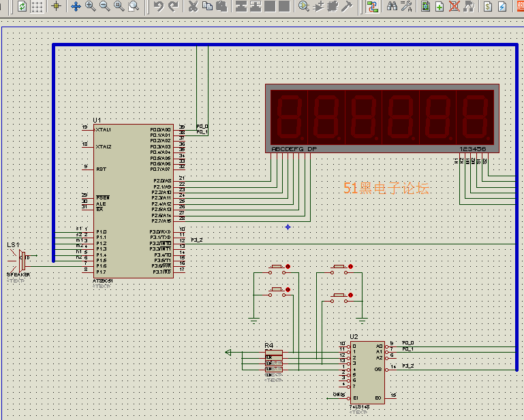Open the Property Assignment Tool wrench icon
The width and height of the screenshot is (524, 420).
pos(406,6)
